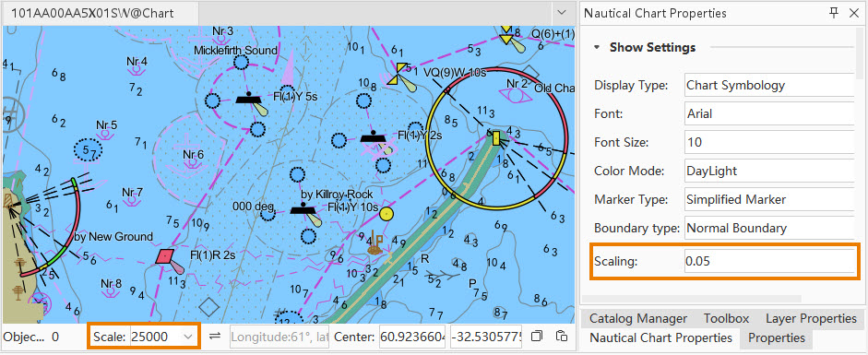Click the red Fl(1)R 2s buoy symbol
868x355 pixels.
click(165, 256)
